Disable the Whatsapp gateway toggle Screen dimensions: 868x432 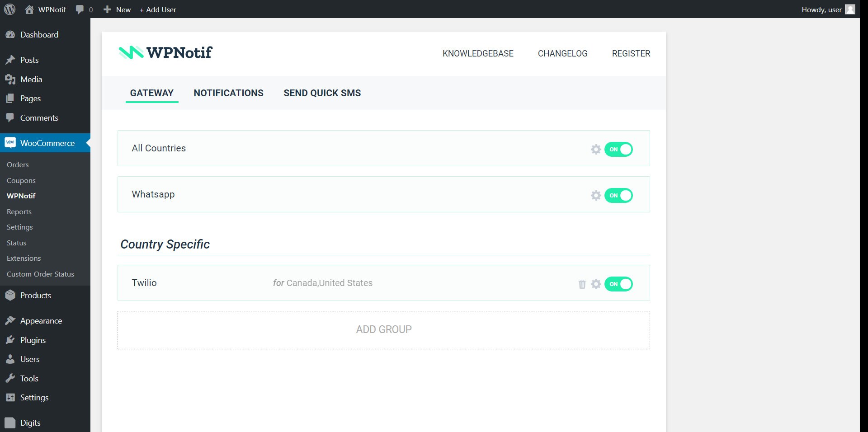[x=618, y=195]
